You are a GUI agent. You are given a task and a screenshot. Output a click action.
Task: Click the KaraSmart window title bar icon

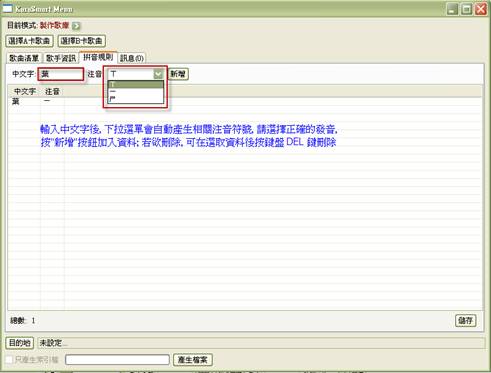(7, 9)
